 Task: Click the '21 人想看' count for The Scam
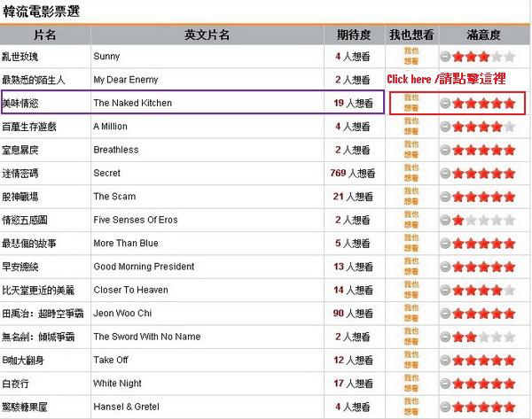pos(353,197)
